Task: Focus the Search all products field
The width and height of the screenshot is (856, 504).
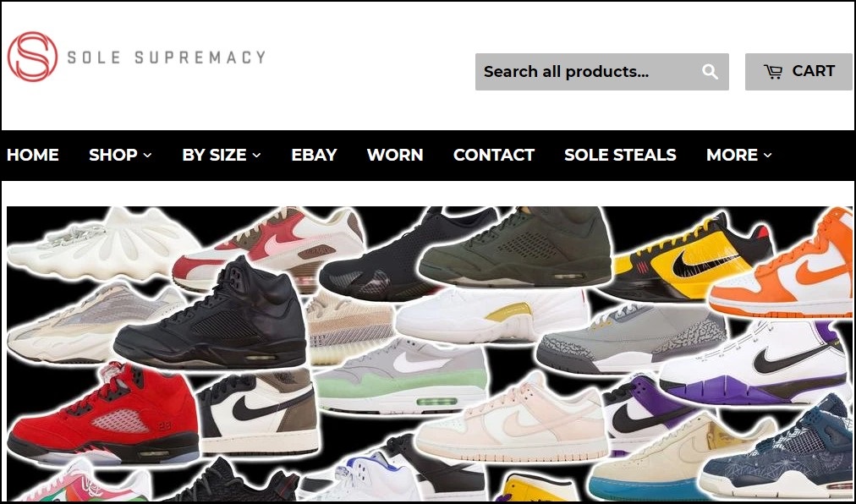Action: click(x=601, y=72)
